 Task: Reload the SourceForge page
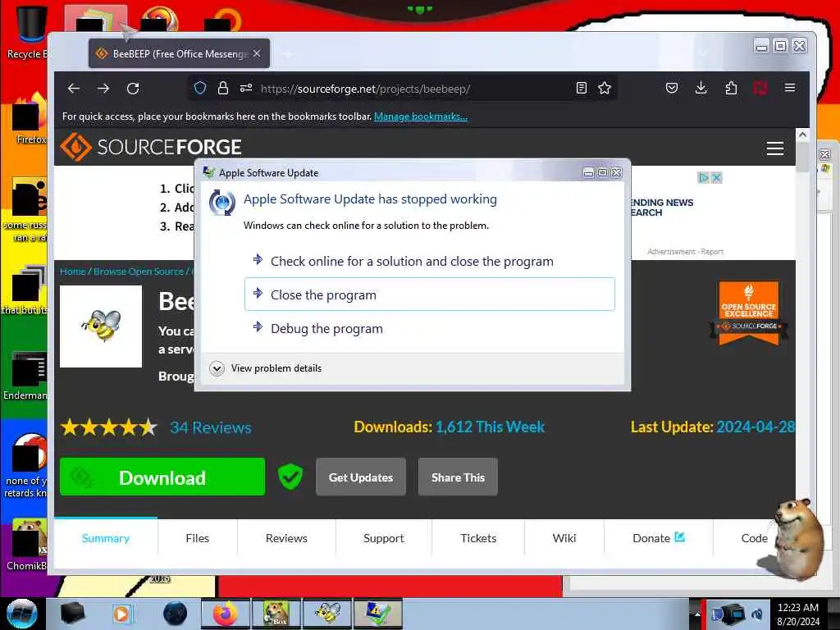(x=133, y=89)
